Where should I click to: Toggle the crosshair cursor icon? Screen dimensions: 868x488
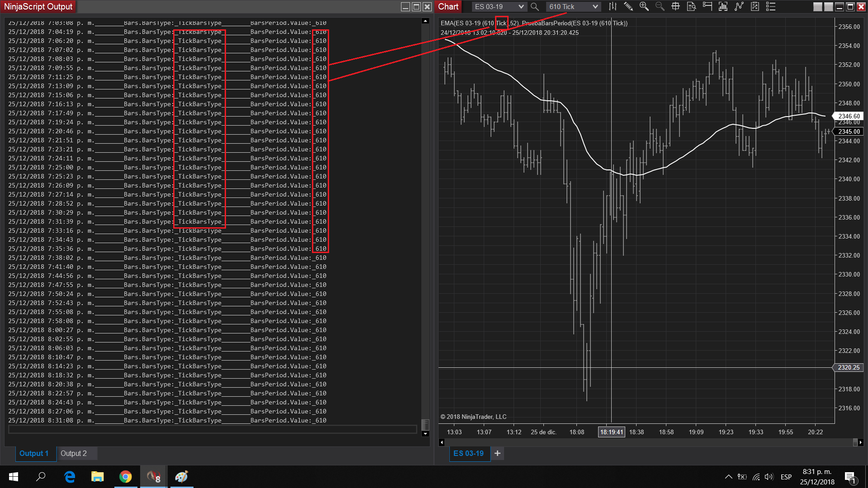(x=675, y=7)
